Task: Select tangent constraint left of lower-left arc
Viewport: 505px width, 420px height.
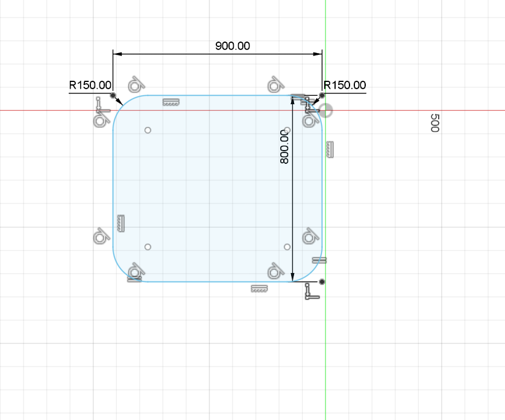Action: click(x=101, y=236)
